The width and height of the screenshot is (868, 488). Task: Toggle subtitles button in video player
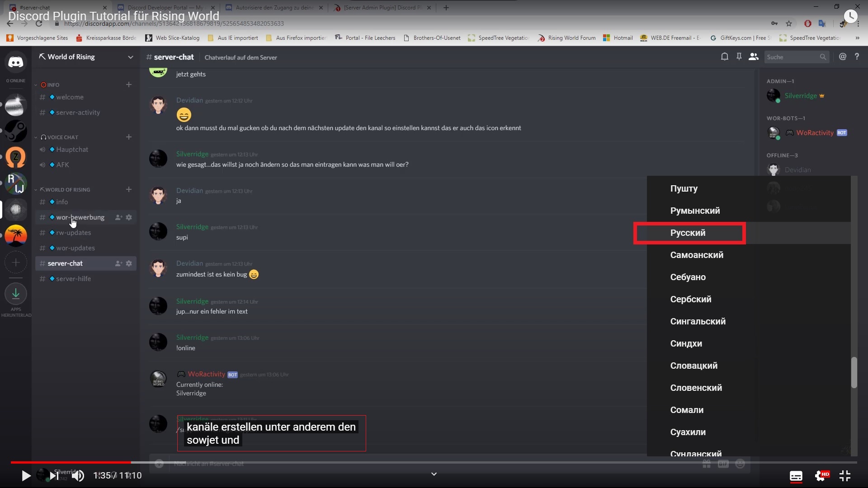796,476
